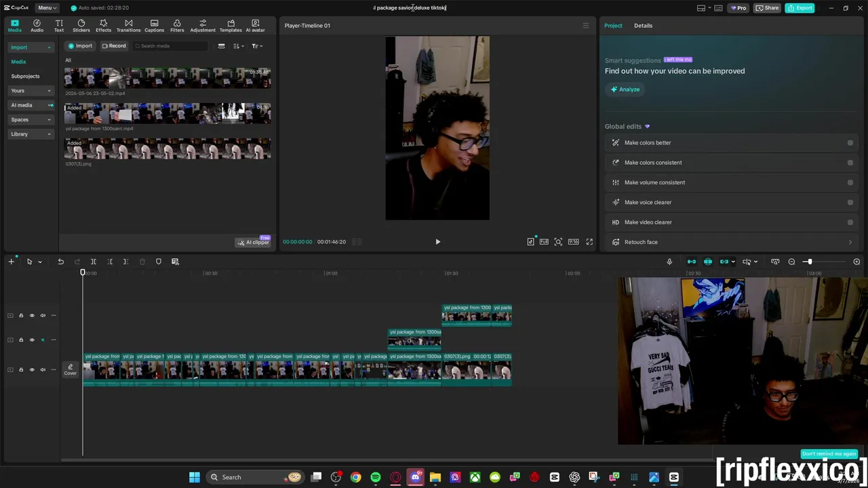The height and width of the screenshot is (488, 868).
Task: Mute the top track audio
Action: (43, 315)
